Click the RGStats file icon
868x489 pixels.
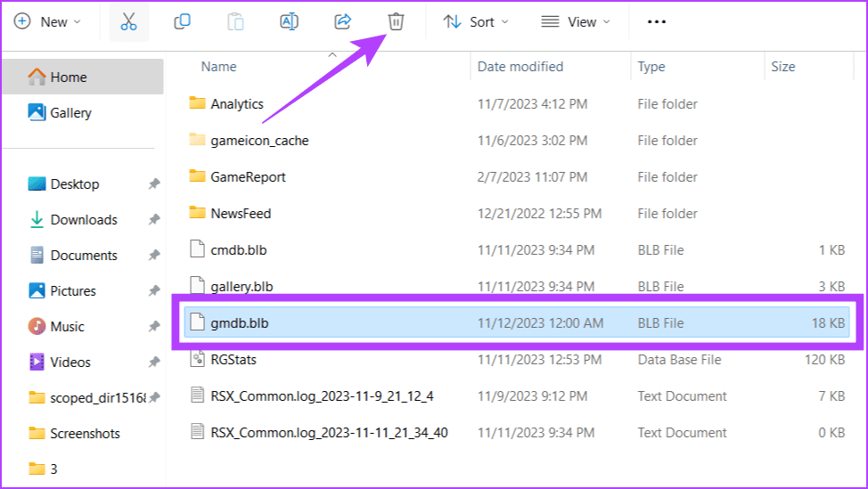pos(197,358)
